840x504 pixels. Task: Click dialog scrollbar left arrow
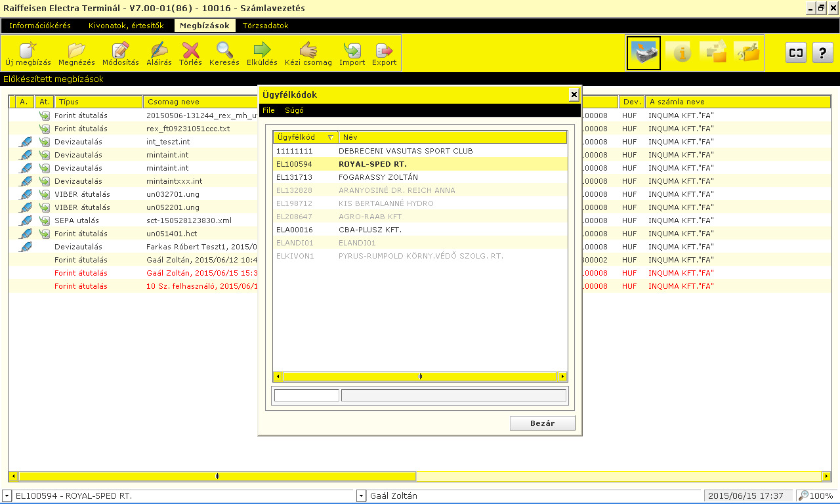[x=278, y=377]
